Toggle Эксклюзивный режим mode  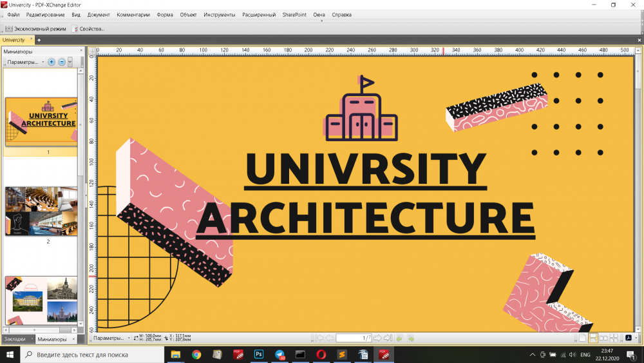click(x=36, y=28)
